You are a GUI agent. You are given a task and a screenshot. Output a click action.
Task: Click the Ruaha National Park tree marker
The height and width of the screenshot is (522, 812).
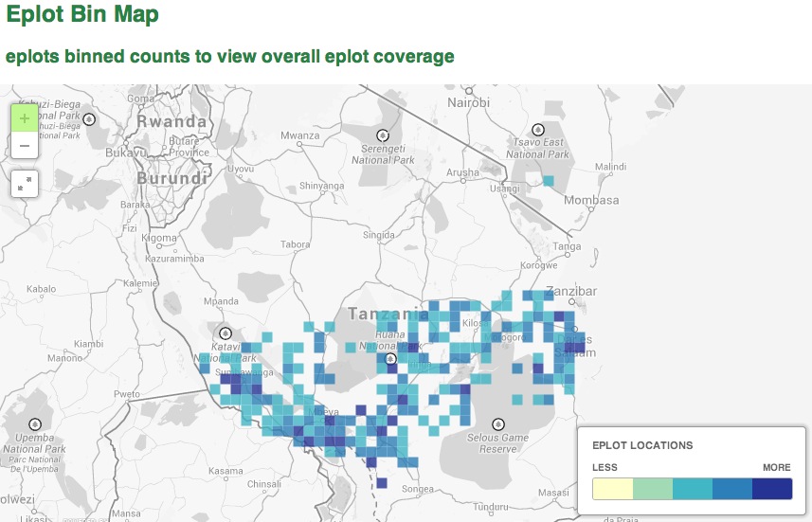[x=390, y=358]
